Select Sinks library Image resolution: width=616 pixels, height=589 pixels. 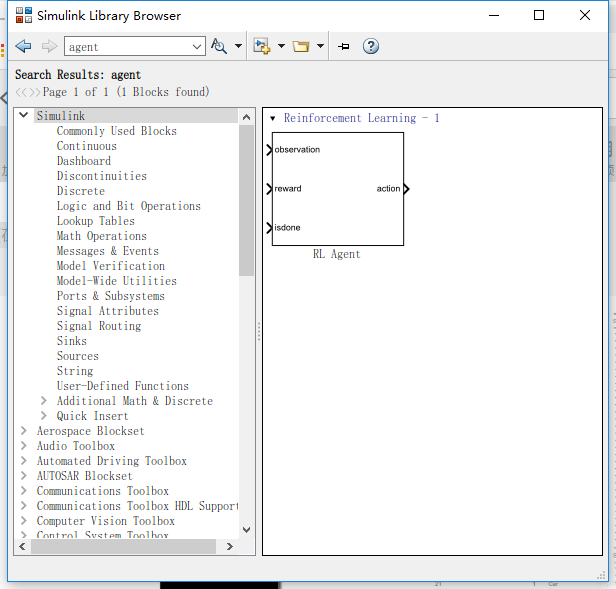(72, 341)
